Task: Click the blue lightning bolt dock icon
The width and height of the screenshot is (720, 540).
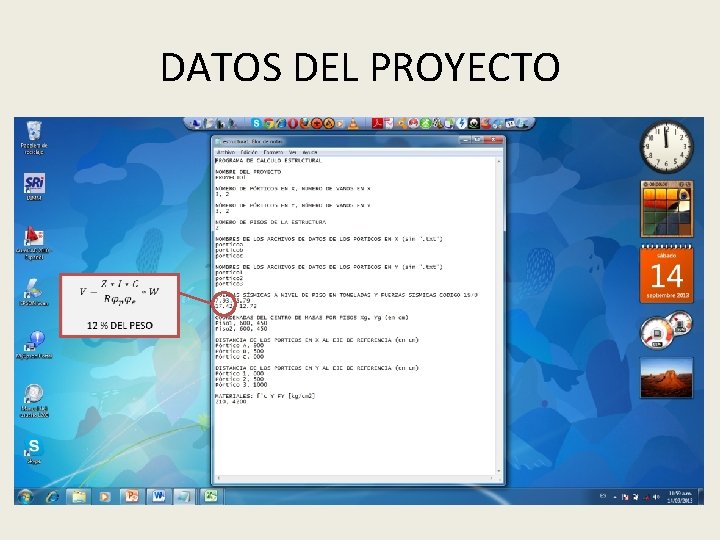Action: [x=461, y=123]
